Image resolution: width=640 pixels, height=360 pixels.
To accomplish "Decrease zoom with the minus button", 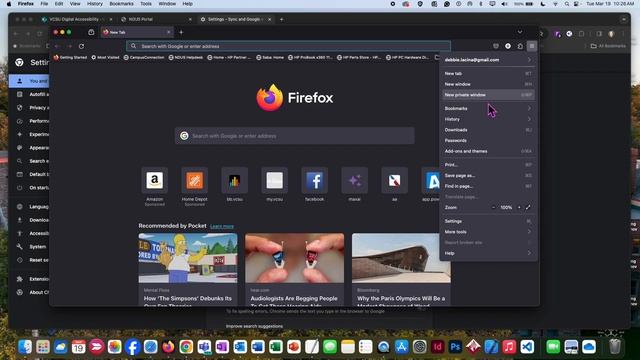I will 493,207.
